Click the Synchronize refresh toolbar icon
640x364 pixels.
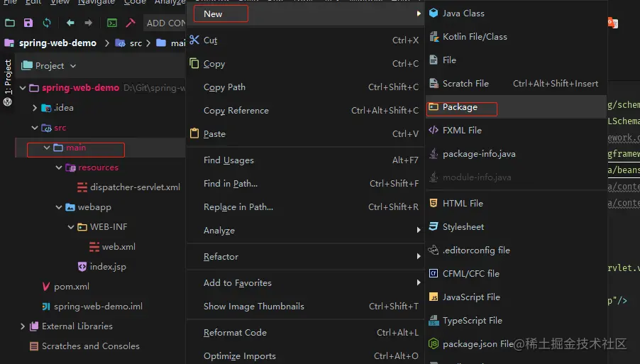pyautogui.click(x=47, y=23)
